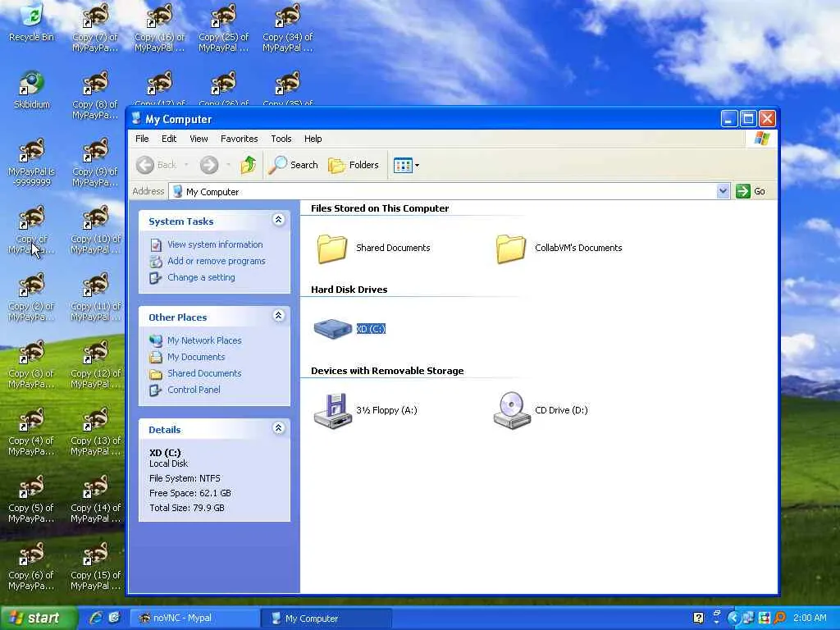Select Copy (7) of MyPayPal desktop shortcut

95,29
